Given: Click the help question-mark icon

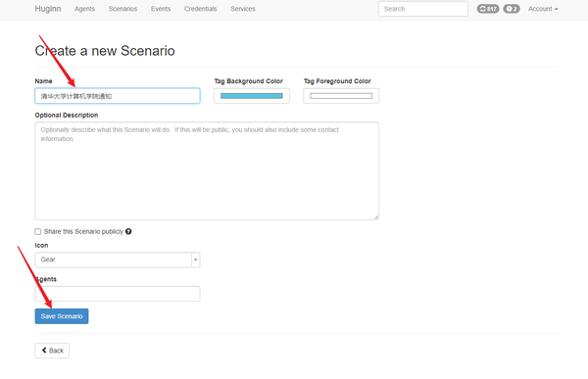Looking at the screenshot, I should click(x=128, y=232).
